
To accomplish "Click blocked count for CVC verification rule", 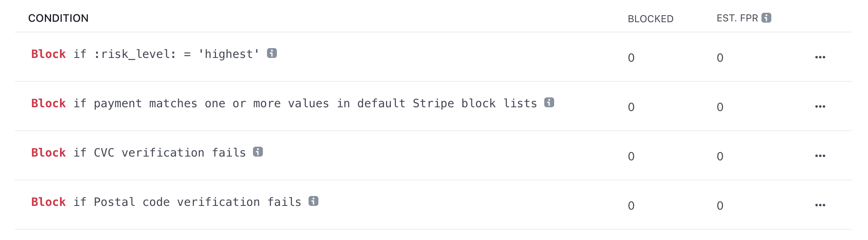I will pos(631,156).
